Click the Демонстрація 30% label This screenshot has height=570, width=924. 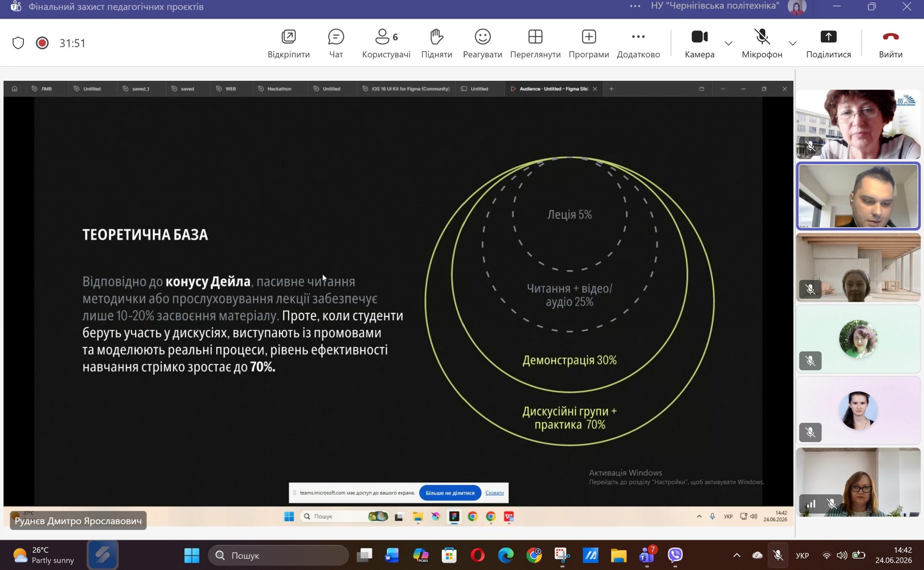[x=570, y=360]
